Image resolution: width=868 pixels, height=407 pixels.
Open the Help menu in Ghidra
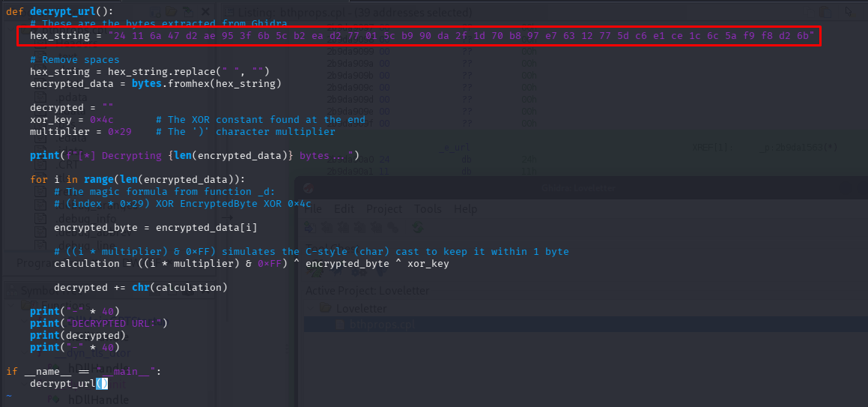[465, 209]
